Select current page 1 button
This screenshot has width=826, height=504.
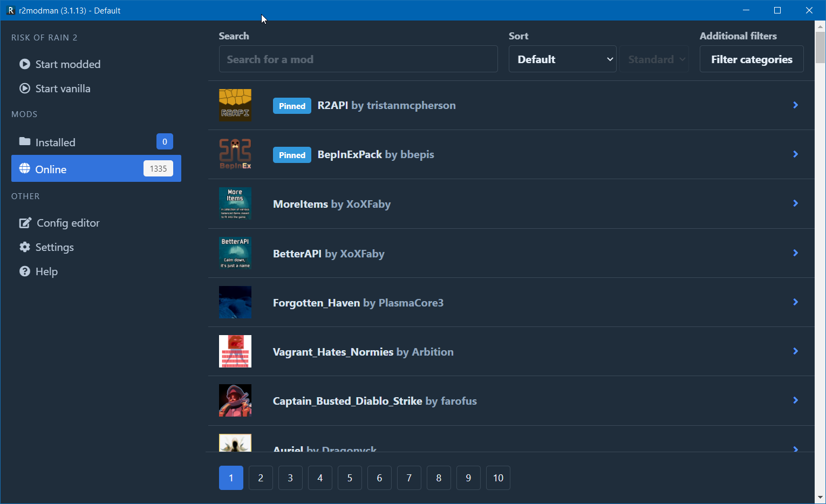click(231, 478)
